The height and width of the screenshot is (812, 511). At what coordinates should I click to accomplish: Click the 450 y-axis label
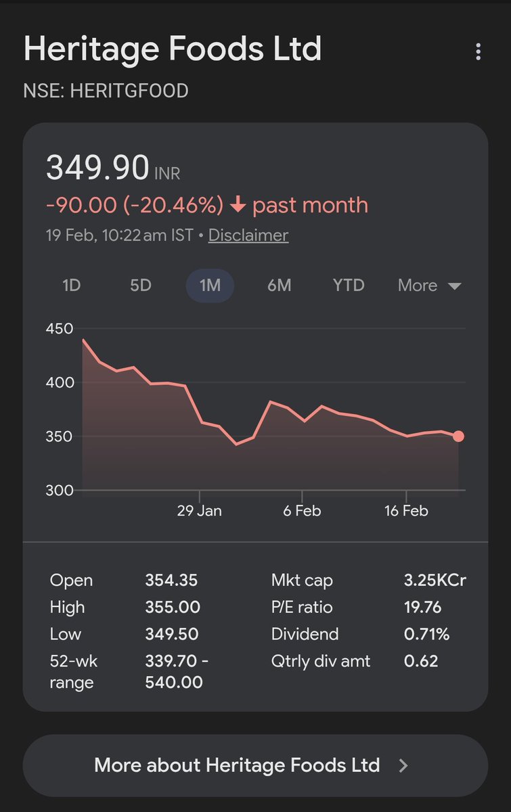[x=59, y=329]
